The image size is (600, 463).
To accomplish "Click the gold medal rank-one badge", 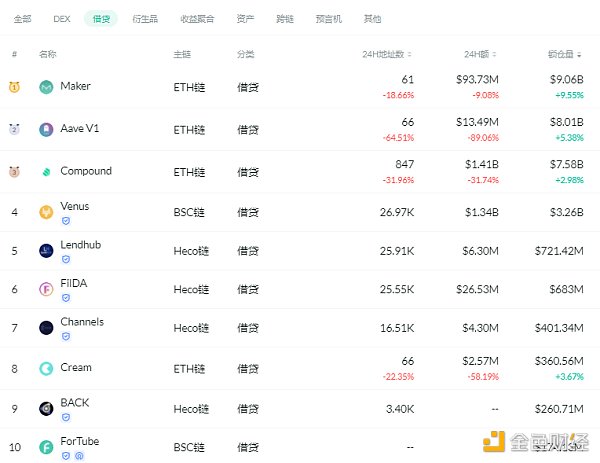I will click(14, 87).
